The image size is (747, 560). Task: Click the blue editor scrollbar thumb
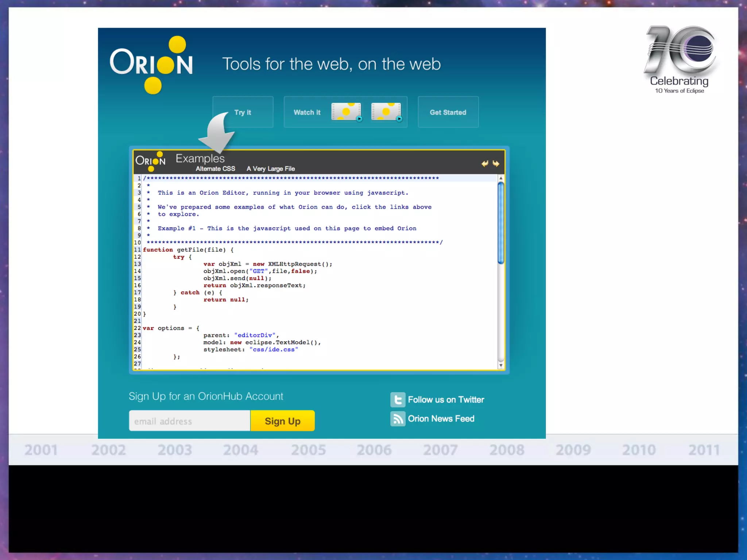tap(501, 222)
